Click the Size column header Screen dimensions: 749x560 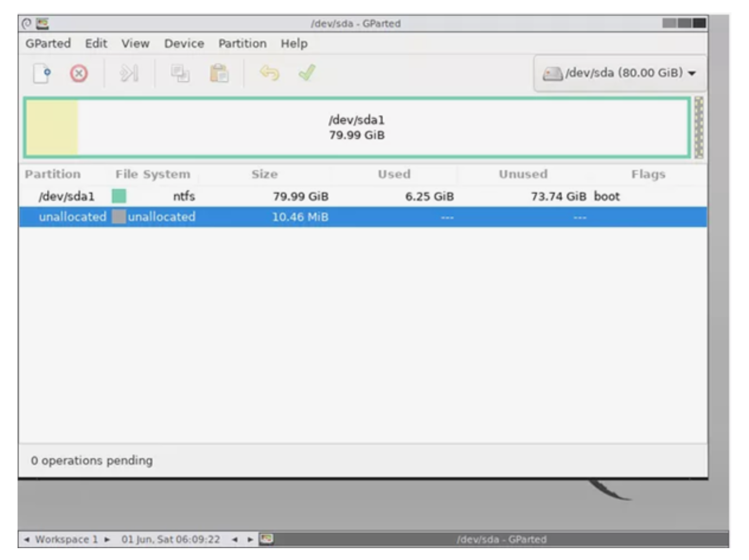pos(265,174)
